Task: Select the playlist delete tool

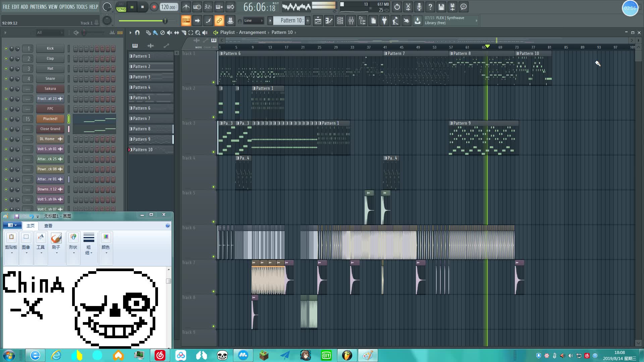Action: 162,33
